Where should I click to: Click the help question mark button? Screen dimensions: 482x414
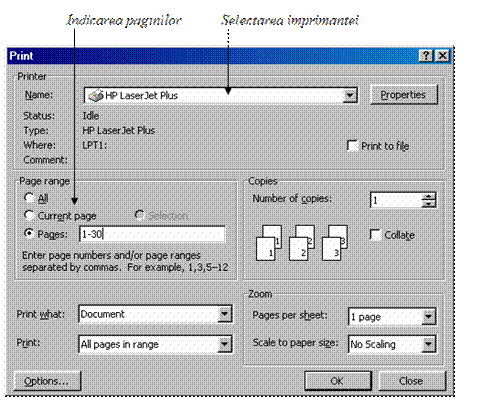point(426,56)
